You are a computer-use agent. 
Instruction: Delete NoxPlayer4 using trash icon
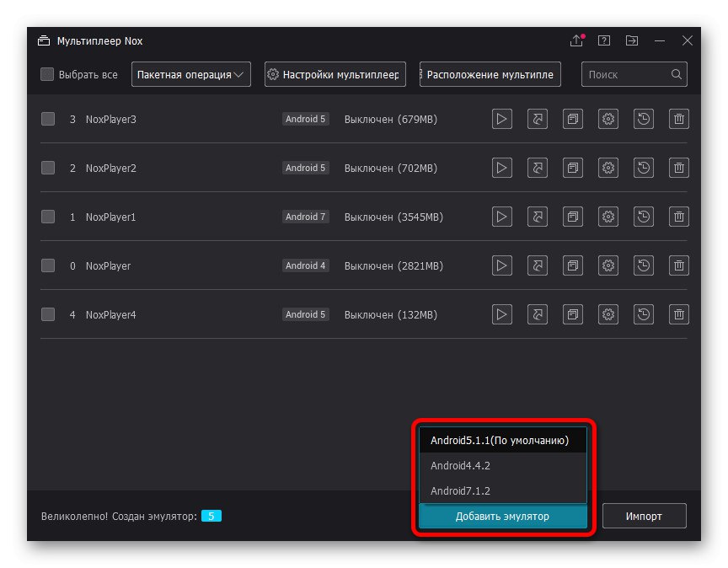click(679, 314)
